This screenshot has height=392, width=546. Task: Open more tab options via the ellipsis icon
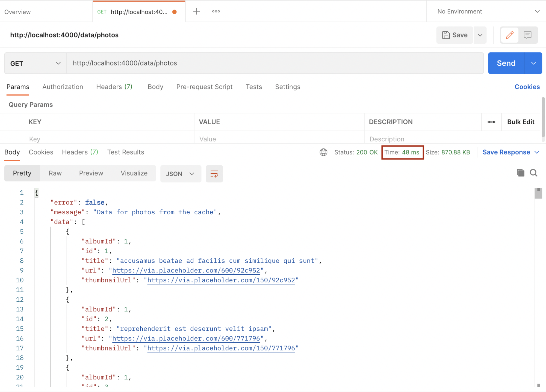click(216, 11)
